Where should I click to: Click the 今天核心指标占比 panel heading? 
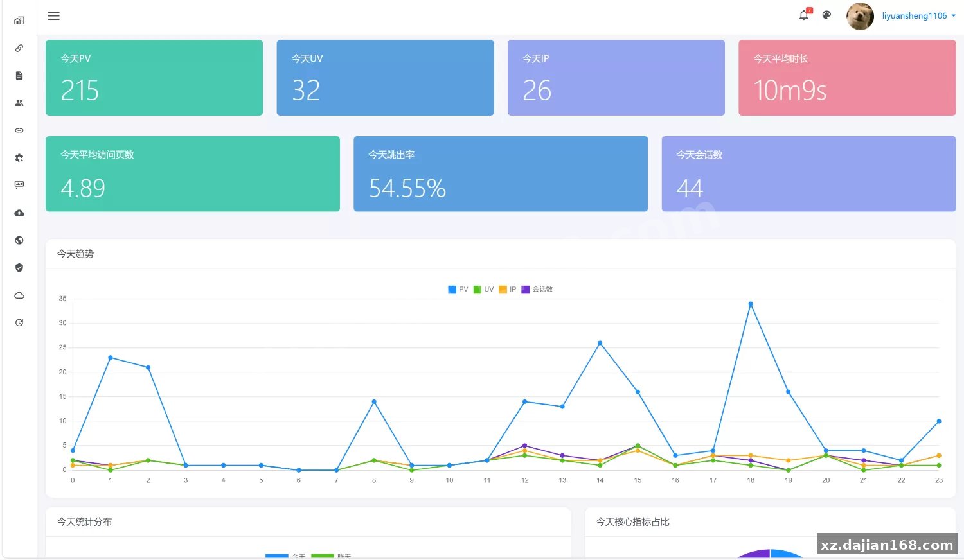[x=632, y=522]
